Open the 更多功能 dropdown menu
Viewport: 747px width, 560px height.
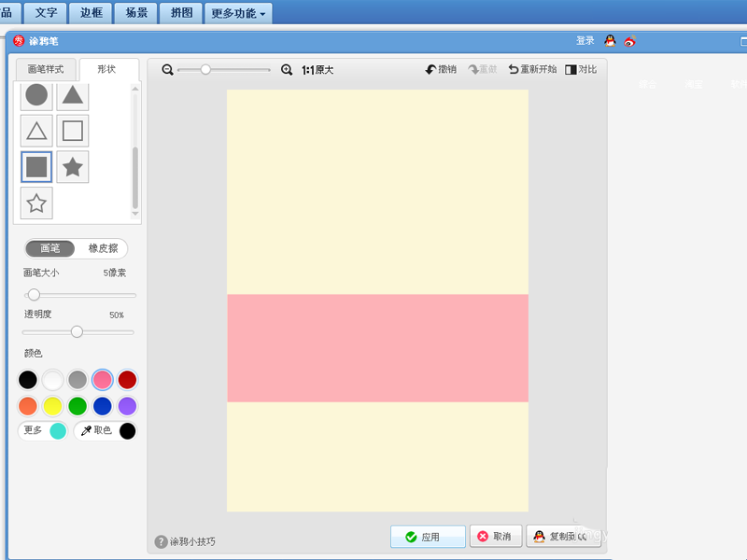point(238,13)
